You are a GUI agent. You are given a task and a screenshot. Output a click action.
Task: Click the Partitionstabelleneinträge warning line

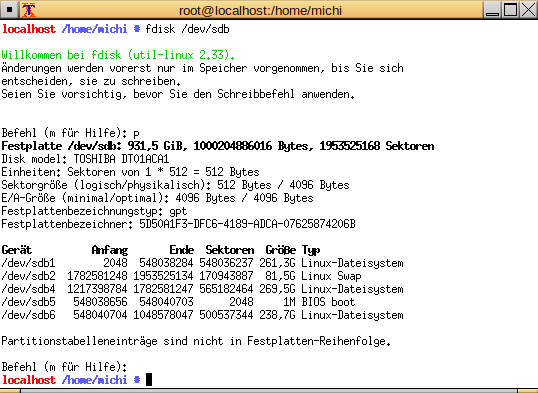[196, 341]
